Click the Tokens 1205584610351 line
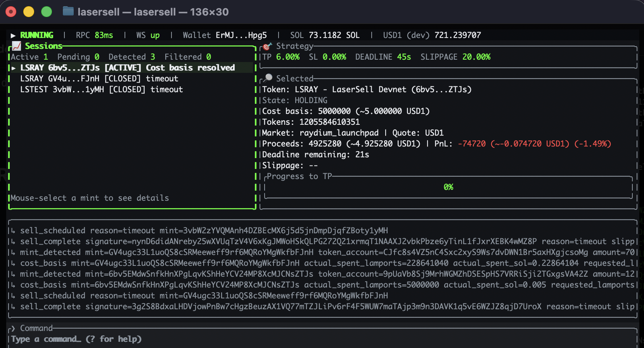The height and width of the screenshot is (348, 644). pos(311,122)
